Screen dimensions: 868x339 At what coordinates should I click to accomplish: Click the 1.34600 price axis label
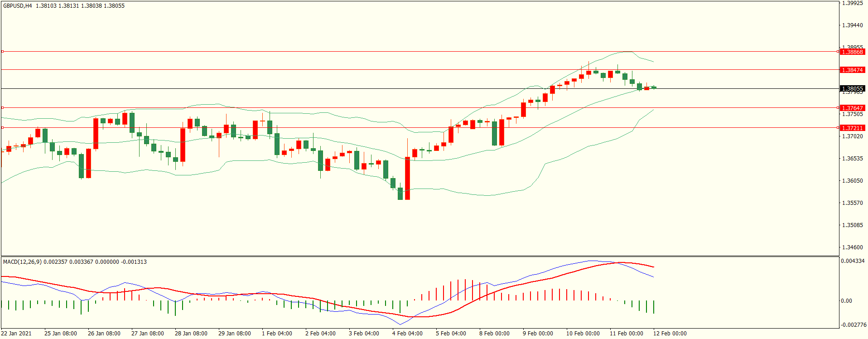click(x=852, y=247)
